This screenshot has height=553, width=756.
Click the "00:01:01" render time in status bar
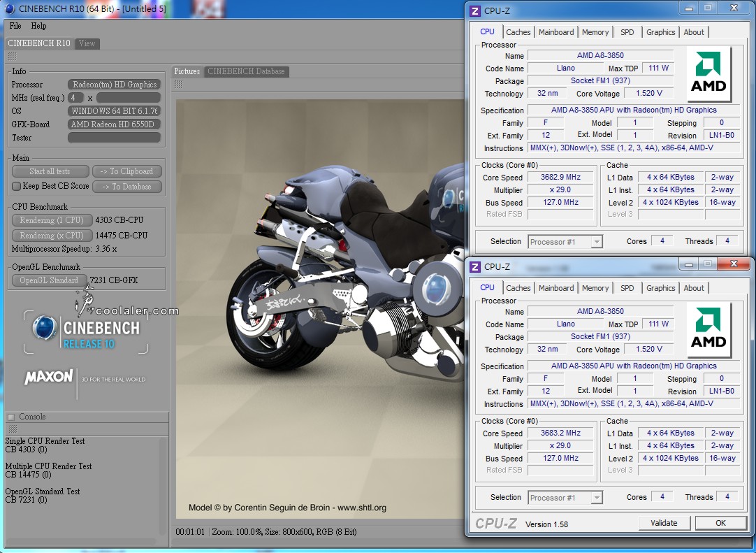190,532
